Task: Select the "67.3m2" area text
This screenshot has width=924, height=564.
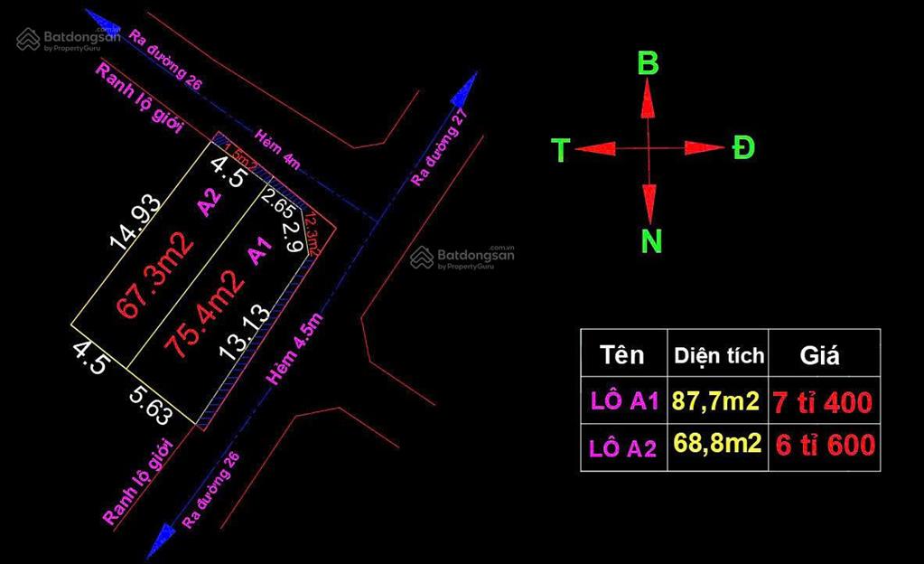Action: click(155, 275)
